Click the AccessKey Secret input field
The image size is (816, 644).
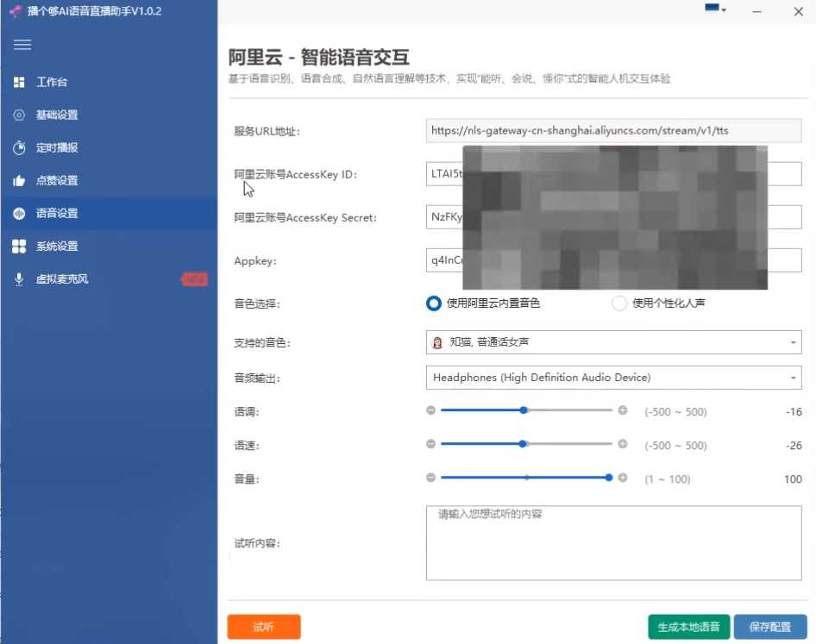pos(613,217)
